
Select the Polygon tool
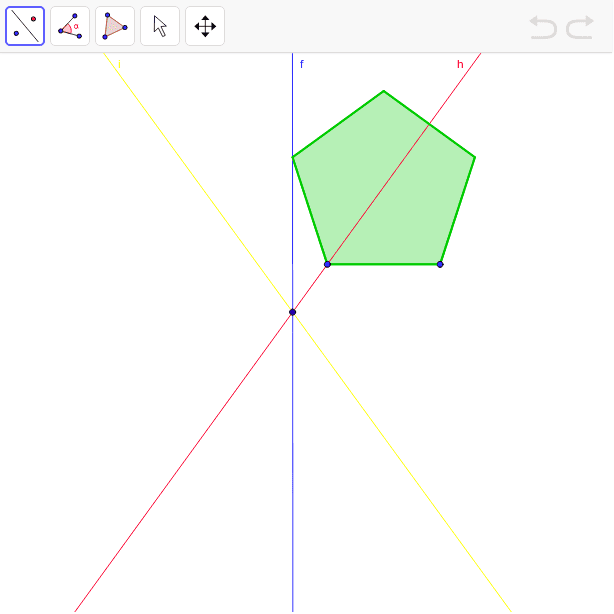point(115,26)
